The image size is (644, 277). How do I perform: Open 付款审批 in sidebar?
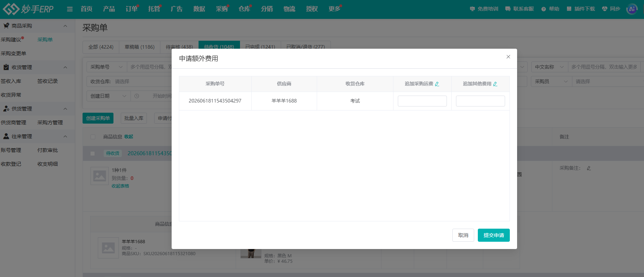click(x=48, y=150)
